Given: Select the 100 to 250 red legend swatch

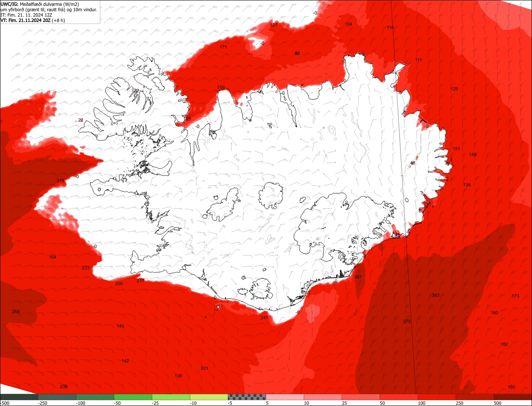Looking at the screenshot, I should (x=437, y=396).
